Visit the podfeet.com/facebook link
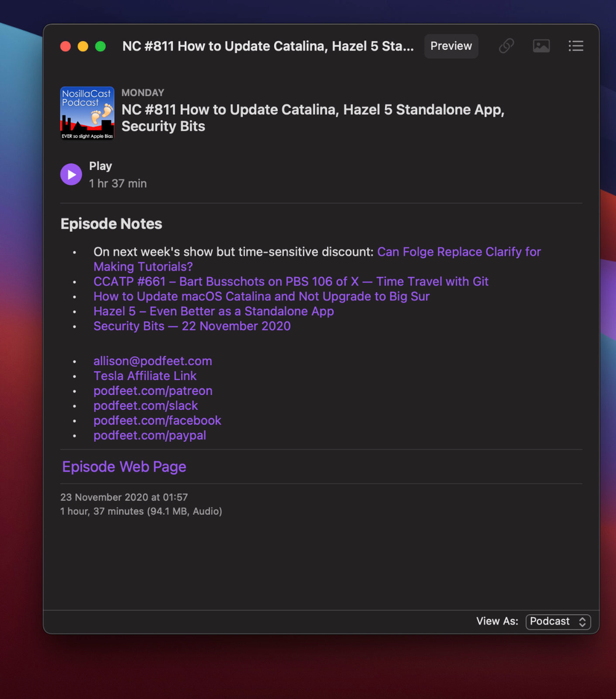 point(157,420)
